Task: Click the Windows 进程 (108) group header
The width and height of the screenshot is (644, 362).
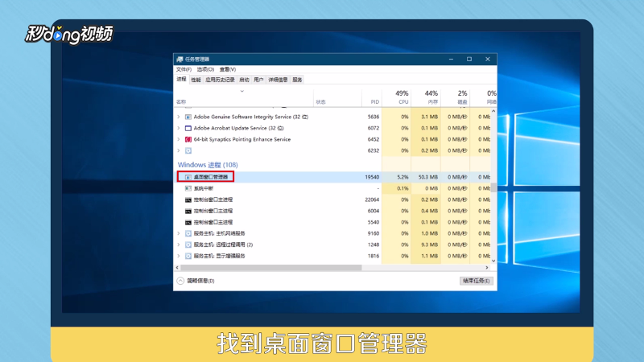Action: (x=208, y=165)
